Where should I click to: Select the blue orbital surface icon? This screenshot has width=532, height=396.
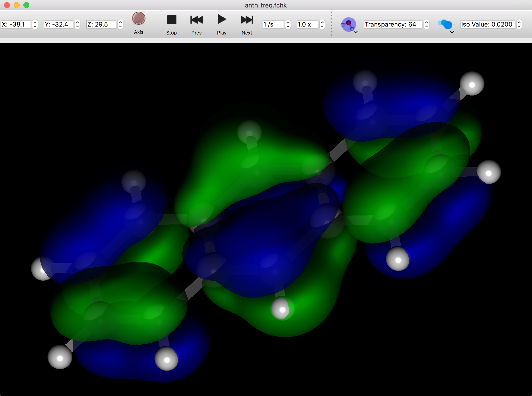tap(445, 24)
